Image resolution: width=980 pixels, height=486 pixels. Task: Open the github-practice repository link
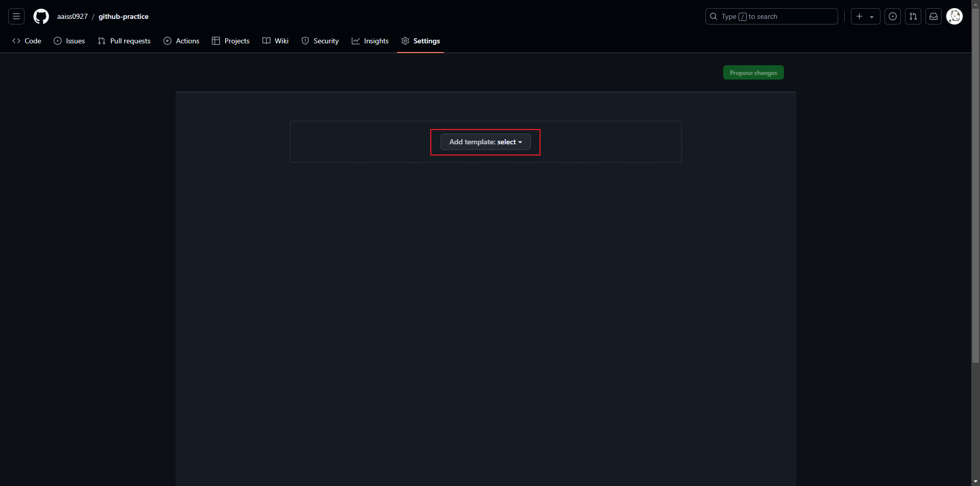[124, 16]
